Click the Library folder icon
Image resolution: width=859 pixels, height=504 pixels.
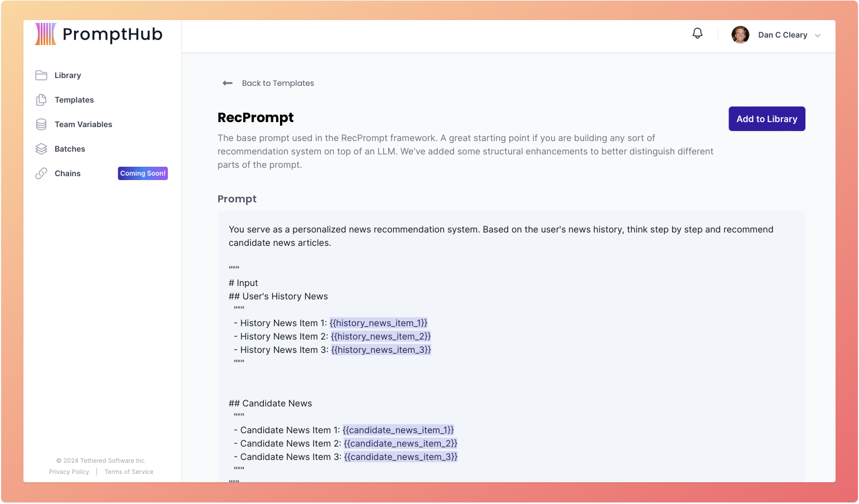point(41,75)
